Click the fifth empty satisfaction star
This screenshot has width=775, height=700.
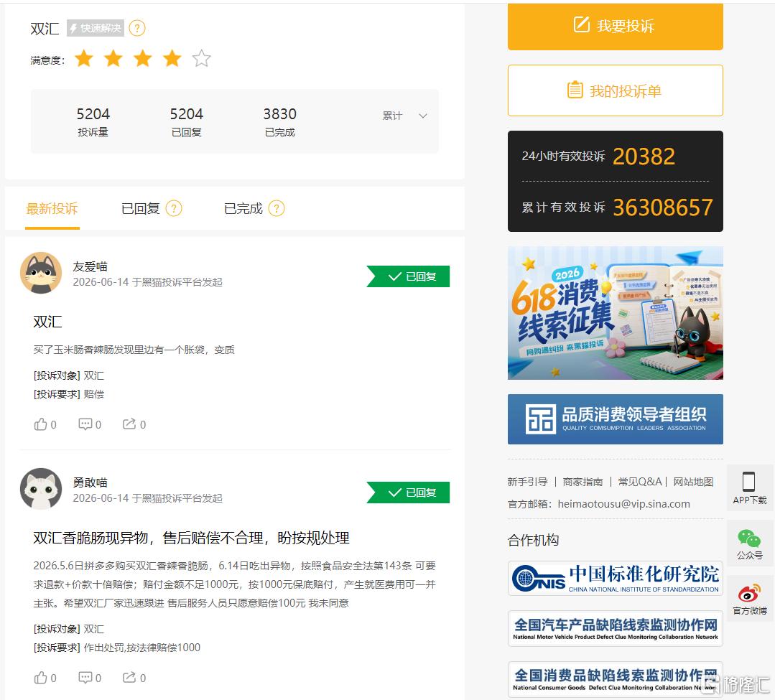(x=202, y=58)
